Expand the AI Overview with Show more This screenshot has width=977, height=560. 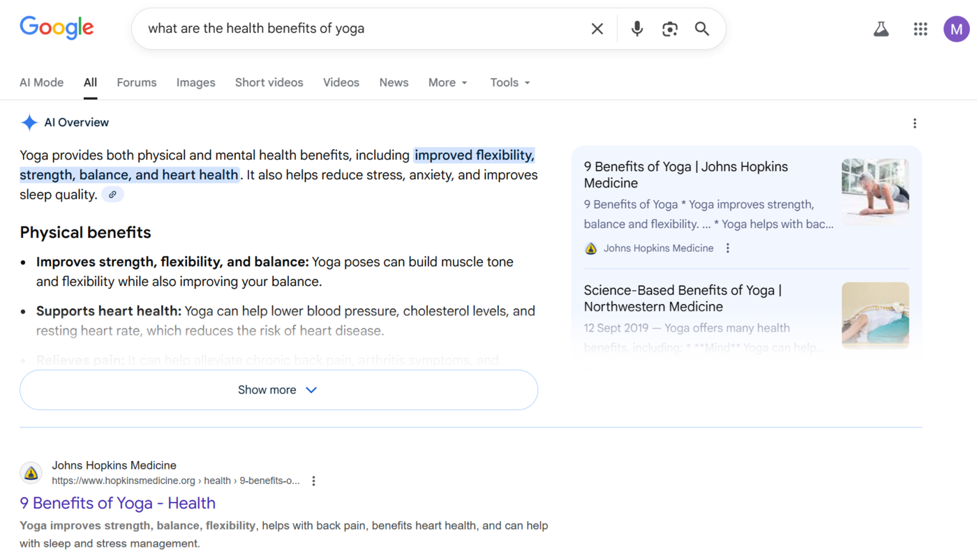click(278, 390)
